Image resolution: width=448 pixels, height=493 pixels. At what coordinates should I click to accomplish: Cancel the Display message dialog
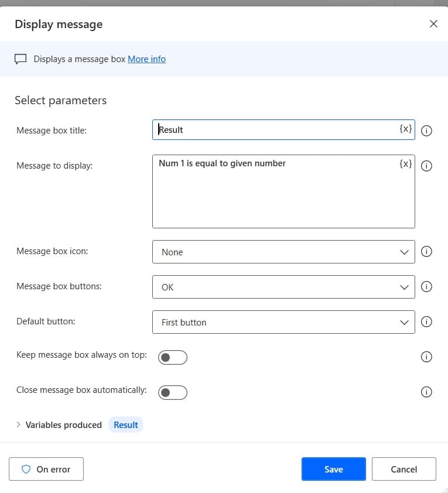point(404,469)
